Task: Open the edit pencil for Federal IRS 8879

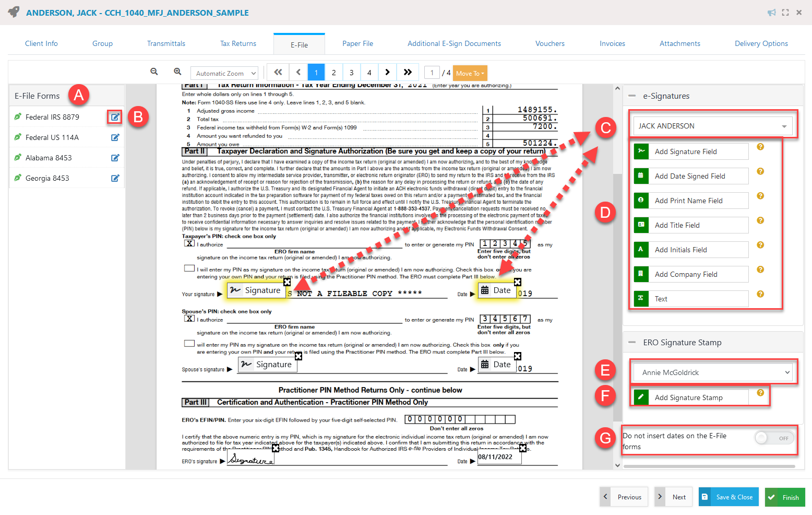Action: pyautogui.click(x=115, y=116)
